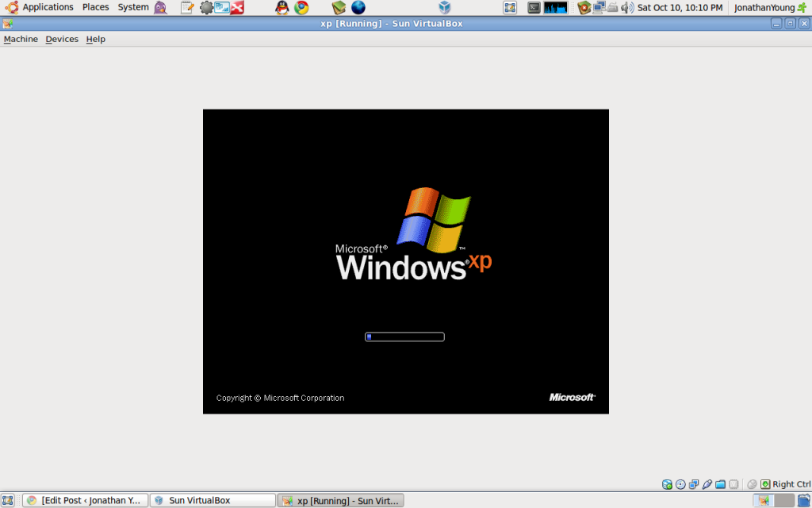812x508 pixels.
Task: Click the window selector applet in top panel
Action: 510,7
